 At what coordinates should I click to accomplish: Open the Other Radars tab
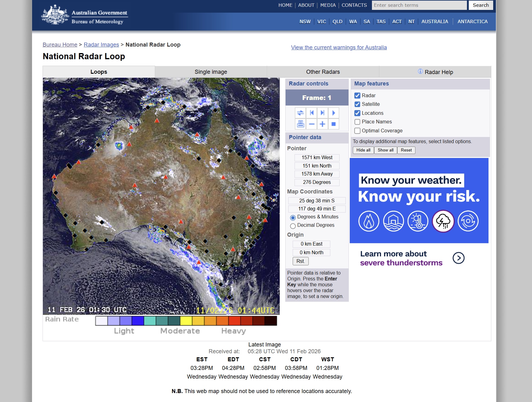pos(323,72)
